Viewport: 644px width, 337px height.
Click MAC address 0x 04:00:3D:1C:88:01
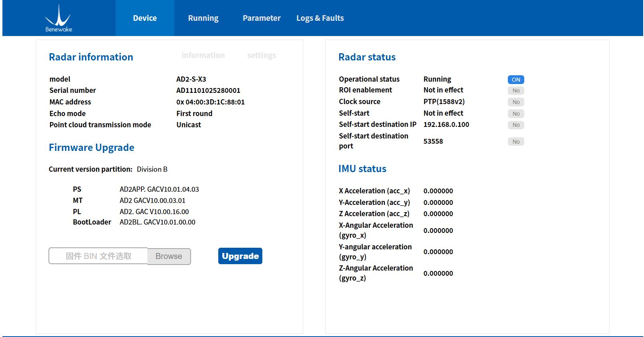coord(210,102)
